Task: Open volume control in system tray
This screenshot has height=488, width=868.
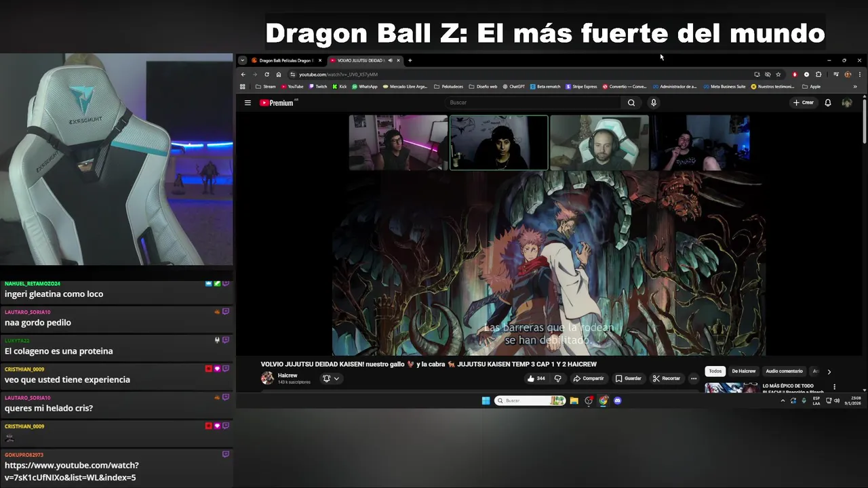Action: [x=837, y=401]
